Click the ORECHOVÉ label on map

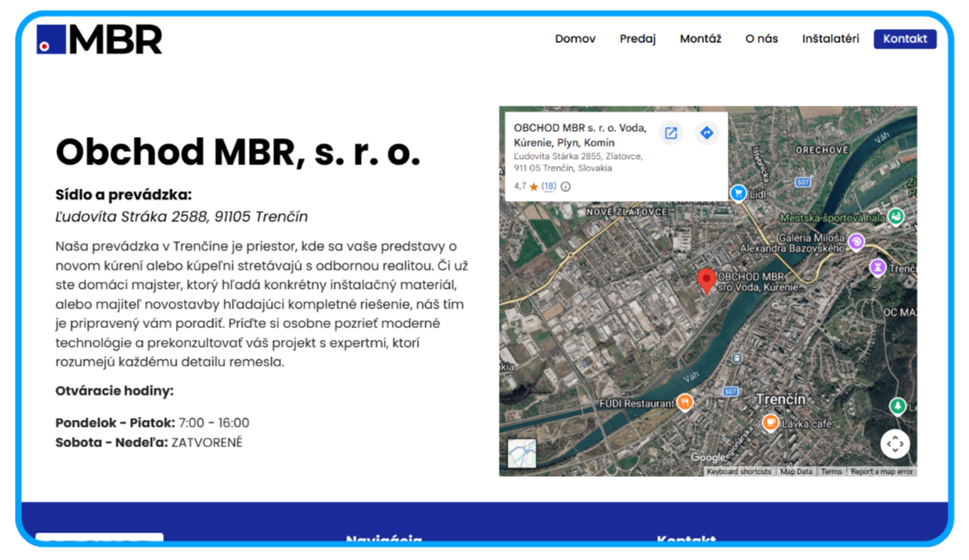[822, 150]
